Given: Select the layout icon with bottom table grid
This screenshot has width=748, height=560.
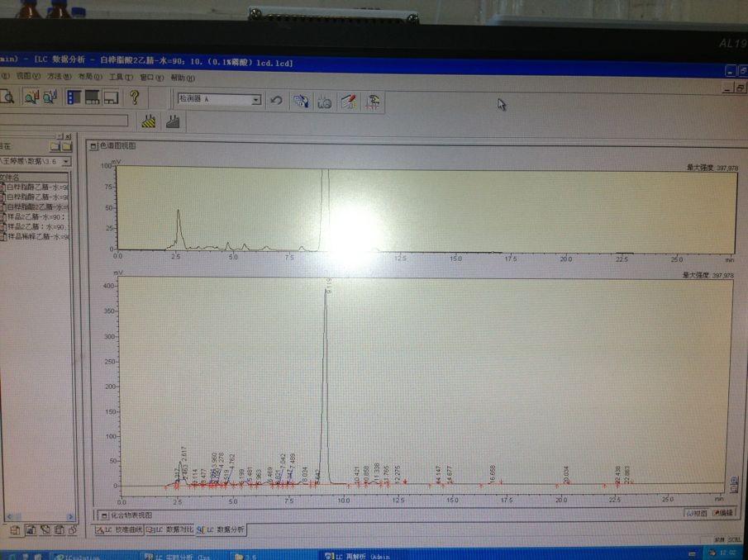Looking at the screenshot, I should click(x=92, y=97).
